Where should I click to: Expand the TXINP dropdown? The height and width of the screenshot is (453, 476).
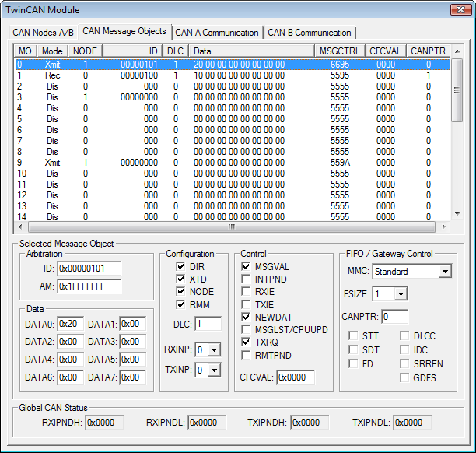coord(214,370)
